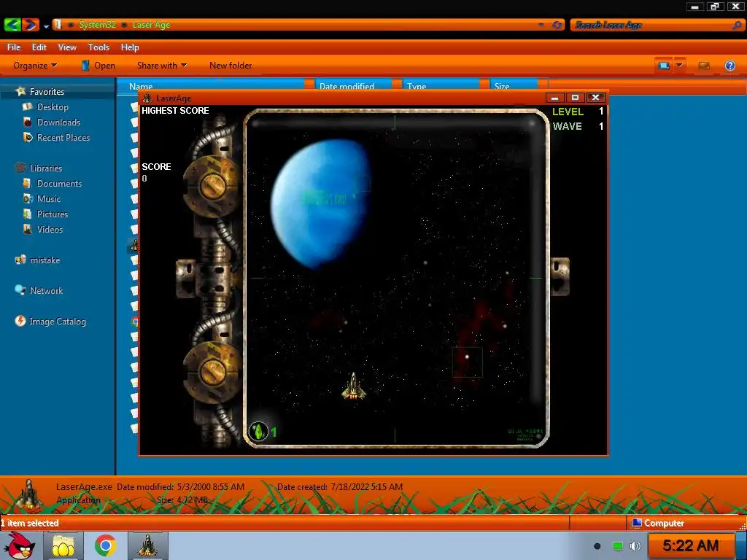Click the black dot tray icon
This screenshot has width=747, height=560.
click(x=597, y=546)
